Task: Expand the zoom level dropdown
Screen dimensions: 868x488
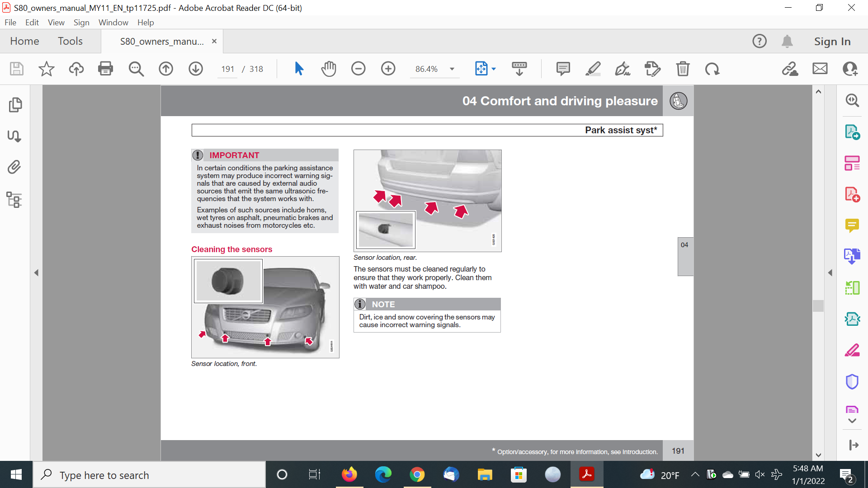Action: click(452, 69)
